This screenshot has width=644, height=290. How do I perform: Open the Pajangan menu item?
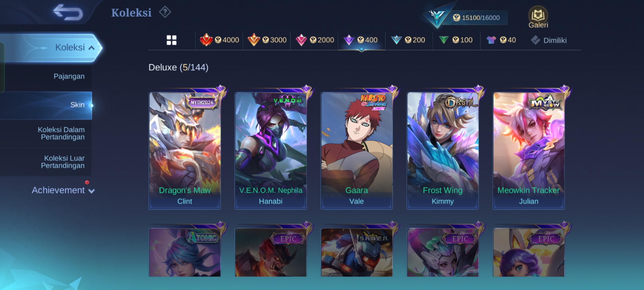point(69,76)
